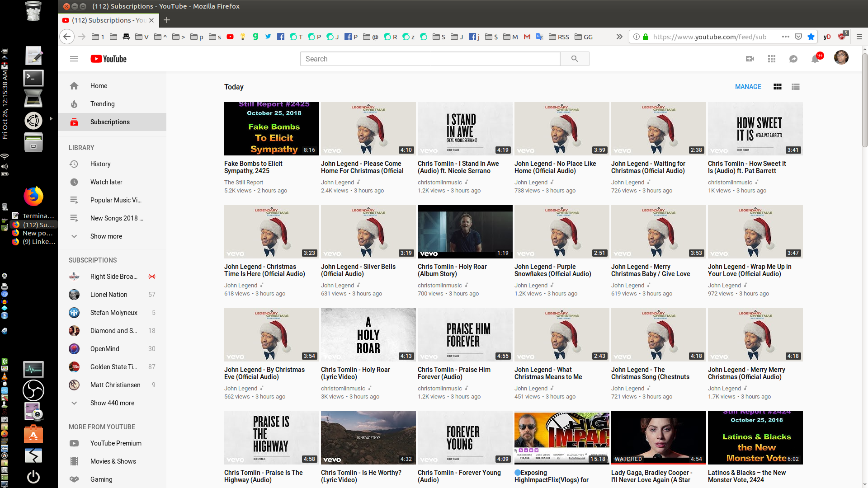The height and width of the screenshot is (488, 868).
Task: Open the Gmail bookmark icon
Action: point(527,37)
